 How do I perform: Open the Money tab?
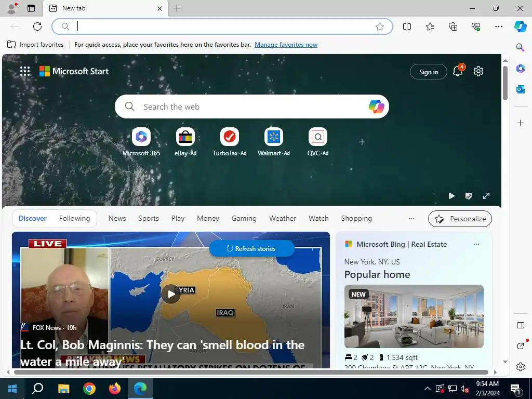(x=208, y=219)
